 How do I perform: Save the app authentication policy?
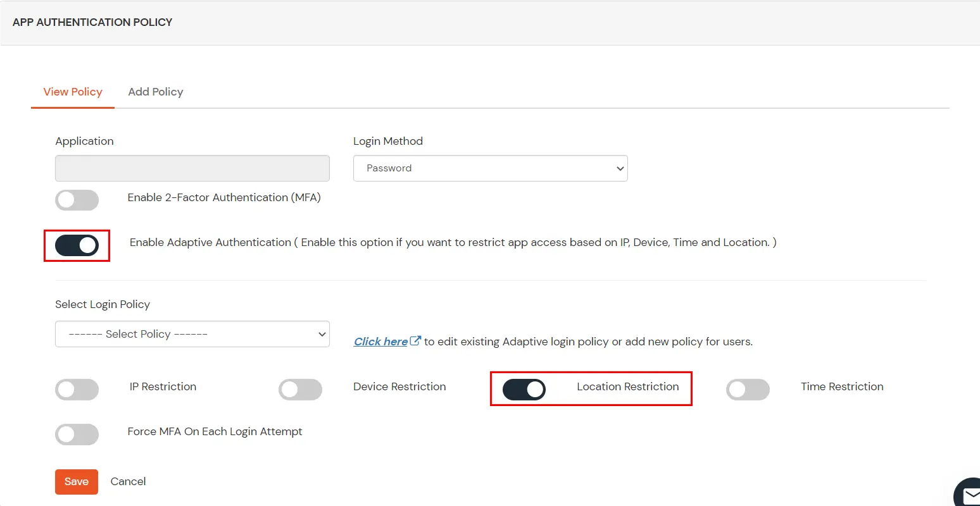[76, 481]
